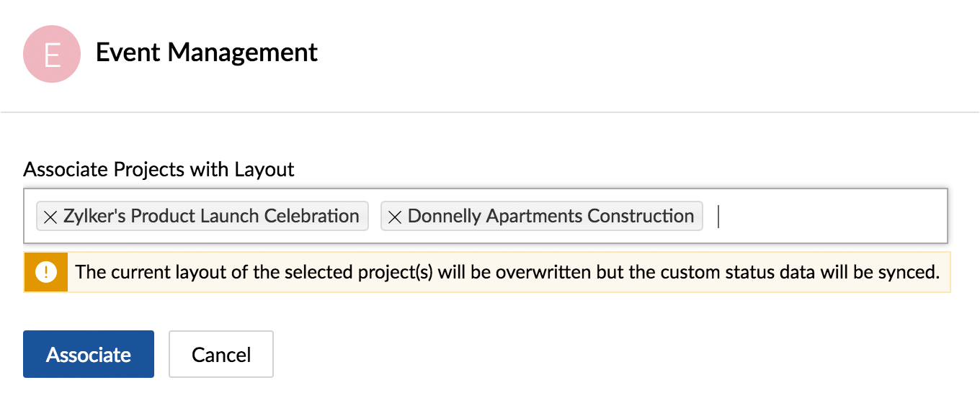Remove Donnelly Apartments Construction with its X

tap(395, 217)
